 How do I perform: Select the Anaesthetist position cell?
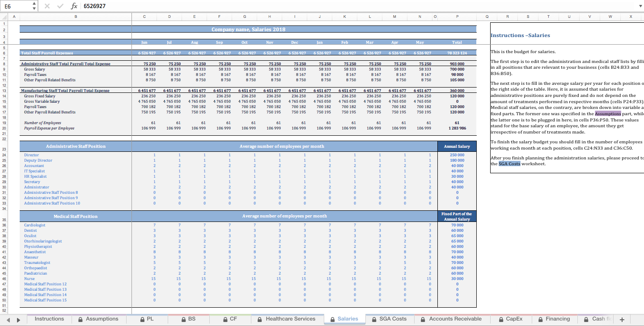coord(76,252)
